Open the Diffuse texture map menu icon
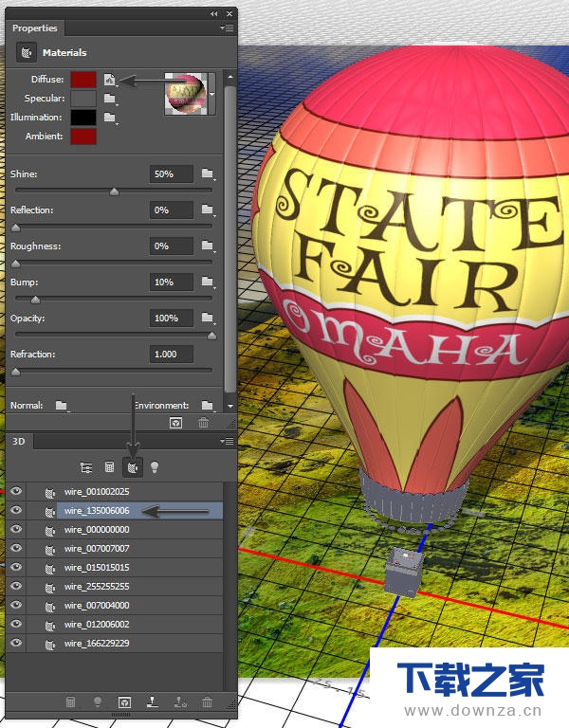Viewport: 569px width, 728px height. click(x=110, y=80)
